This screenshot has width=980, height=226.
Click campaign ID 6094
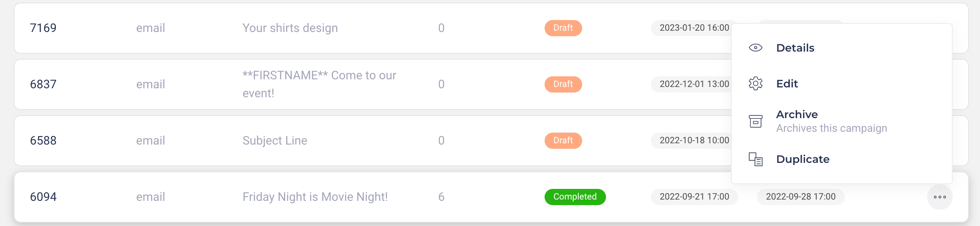point(43,197)
